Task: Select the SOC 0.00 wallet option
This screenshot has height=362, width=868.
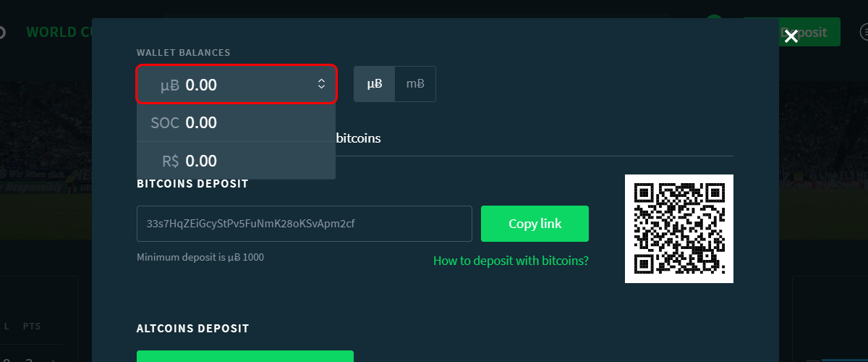Action: pyautogui.click(x=236, y=122)
